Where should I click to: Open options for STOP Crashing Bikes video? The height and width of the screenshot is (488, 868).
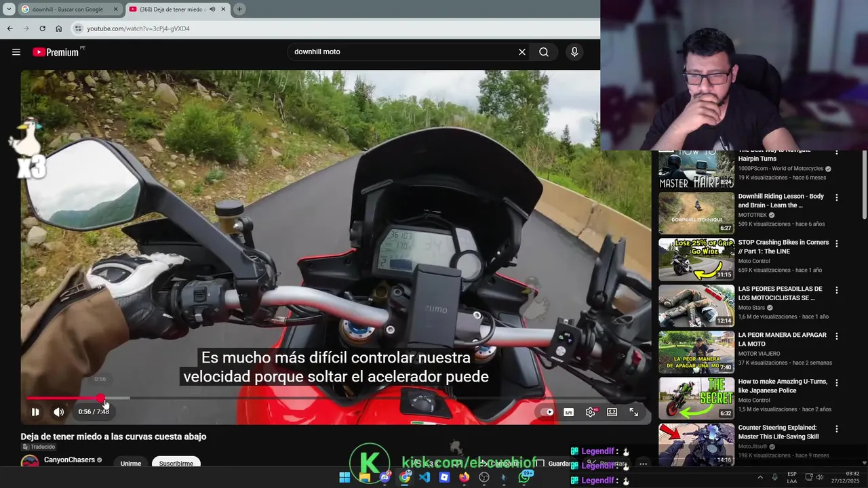tap(837, 243)
